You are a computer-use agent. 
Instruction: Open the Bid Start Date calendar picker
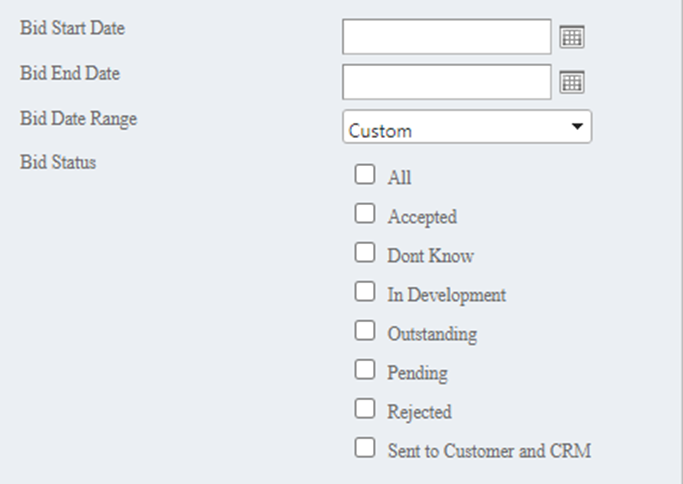(x=572, y=37)
